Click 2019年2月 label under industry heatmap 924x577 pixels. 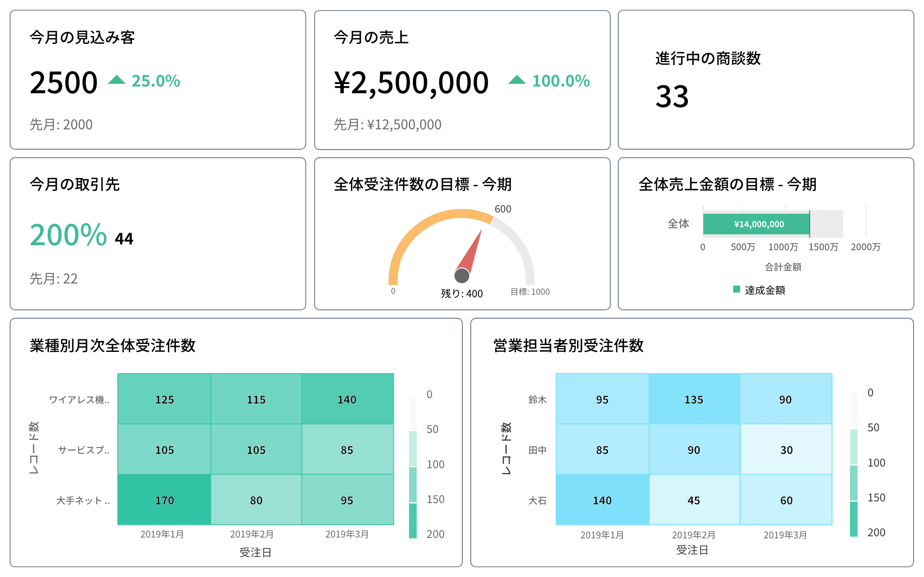pos(252,534)
